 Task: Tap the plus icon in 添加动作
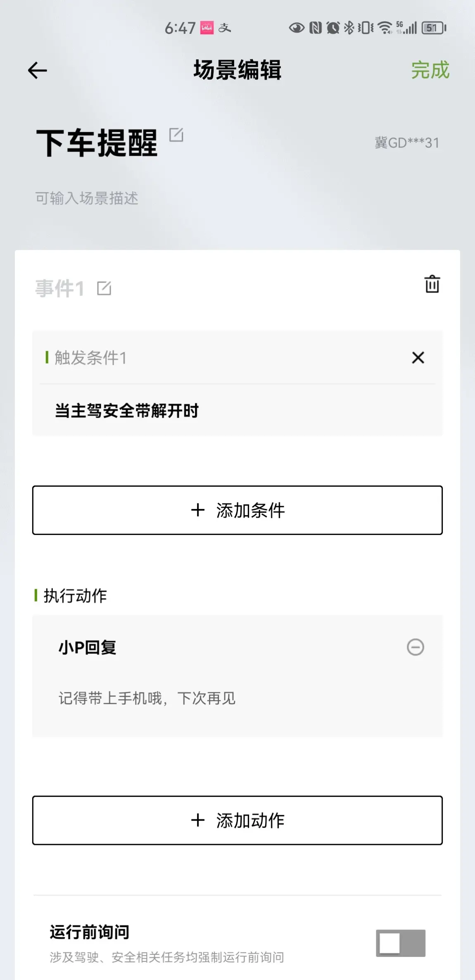click(x=198, y=820)
